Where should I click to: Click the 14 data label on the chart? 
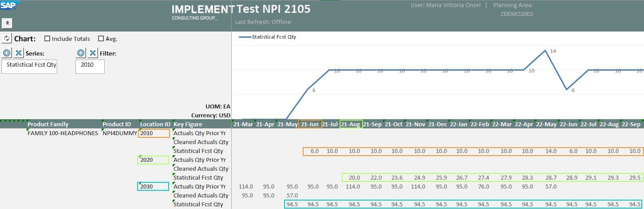point(553,51)
